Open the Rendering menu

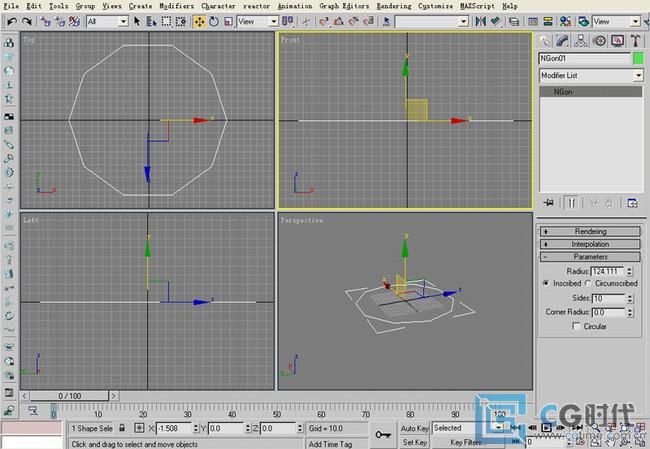click(394, 6)
